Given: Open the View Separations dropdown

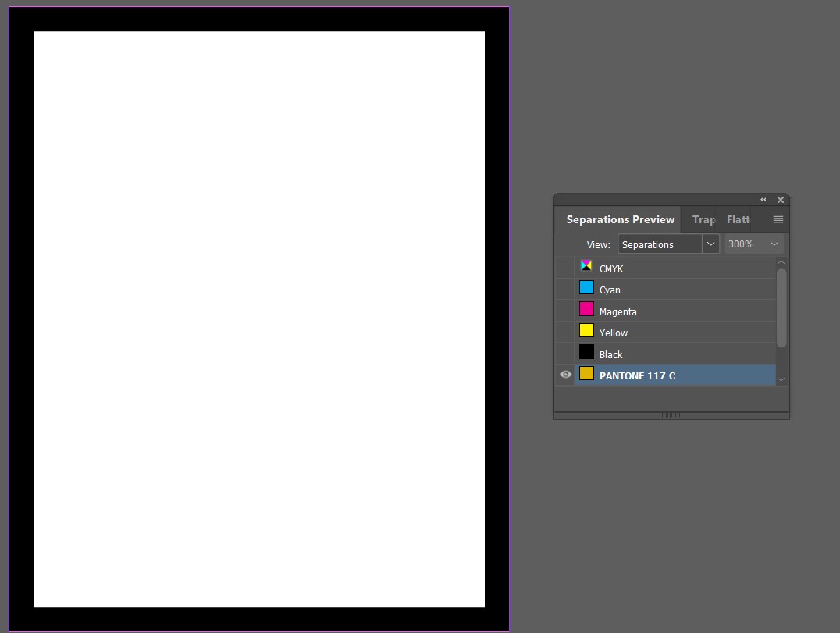Looking at the screenshot, I should [710, 244].
